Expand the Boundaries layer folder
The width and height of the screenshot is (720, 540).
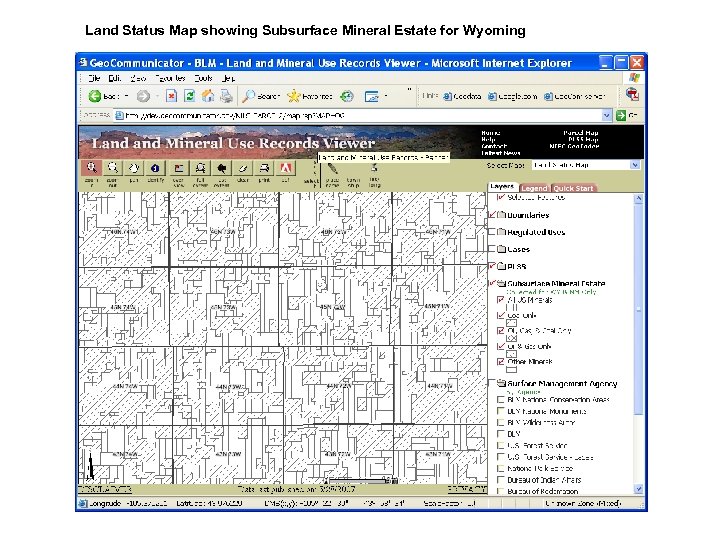click(500, 215)
